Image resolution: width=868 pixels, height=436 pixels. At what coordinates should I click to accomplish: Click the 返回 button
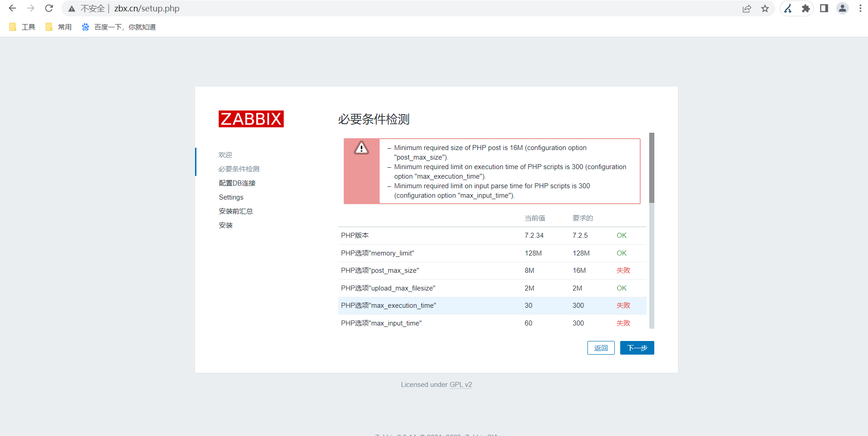click(601, 348)
